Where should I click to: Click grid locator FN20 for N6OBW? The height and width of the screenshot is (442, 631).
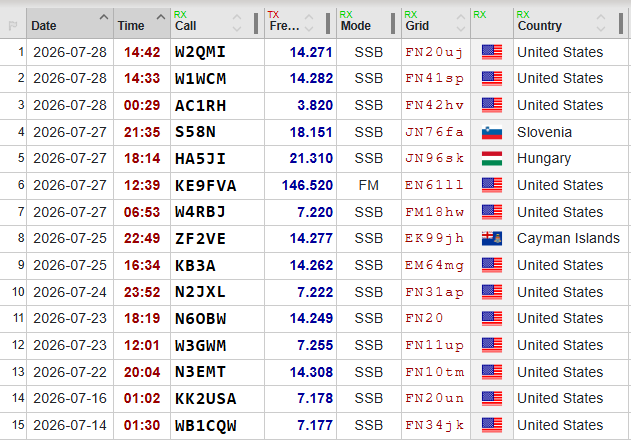(x=424, y=318)
